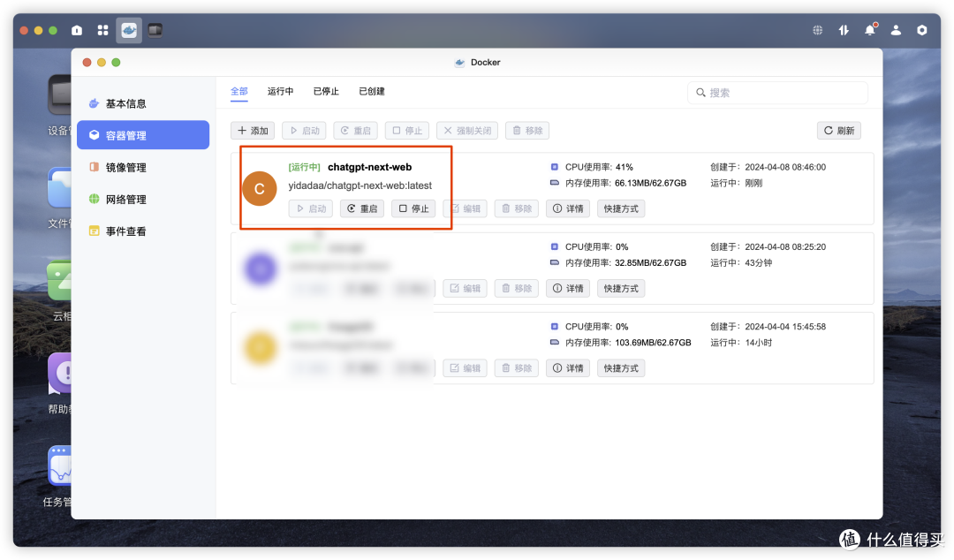Open 详情 for the chatgpt-next-web container
The height and width of the screenshot is (560, 954).
pyautogui.click(x=568, y=208)
